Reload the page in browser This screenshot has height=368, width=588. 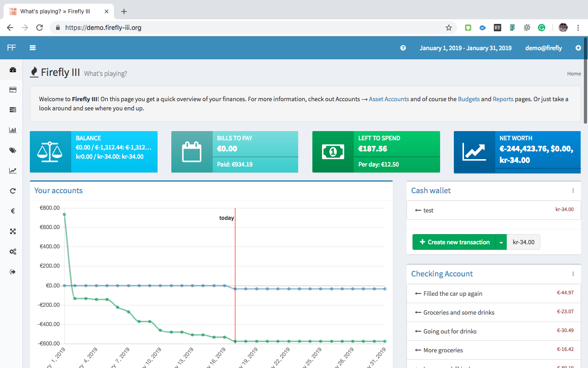[x=40, y=28]
